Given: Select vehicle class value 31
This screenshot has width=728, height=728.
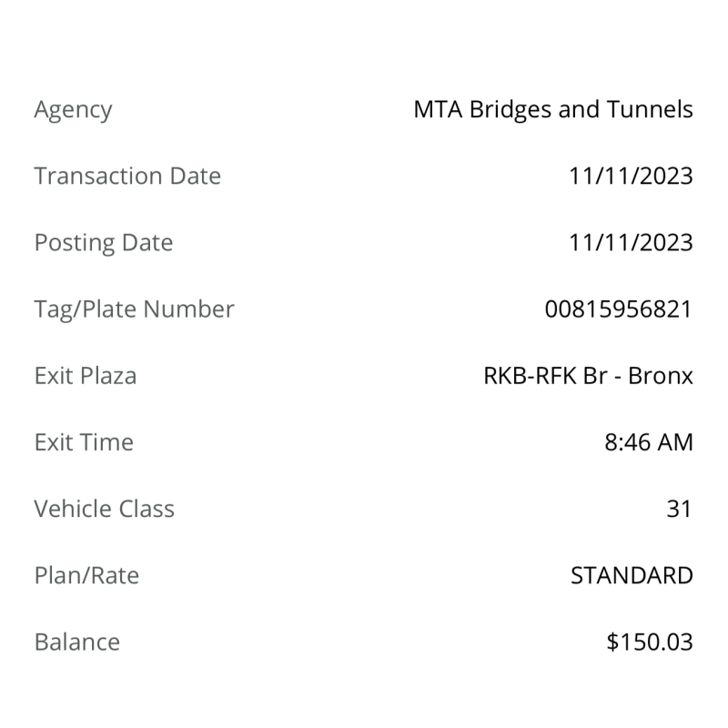Looking at the screenshot, I should click(679, 509).
